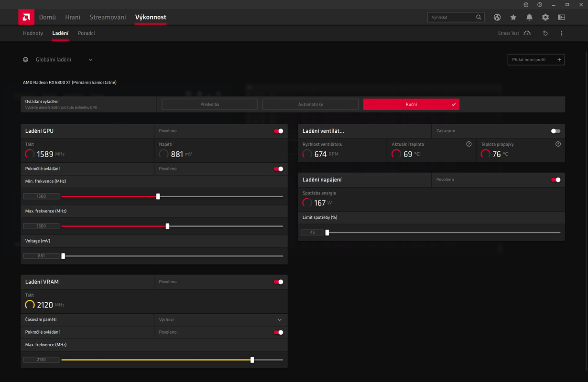Expand the Globální ladění dropdown
The width and height of the screenshot is (588, 382).
[x=90, y=60]
